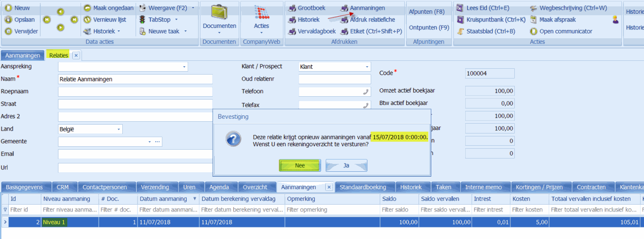Launch Open communicator
644x239 pixels.
(x=533, y=31)
